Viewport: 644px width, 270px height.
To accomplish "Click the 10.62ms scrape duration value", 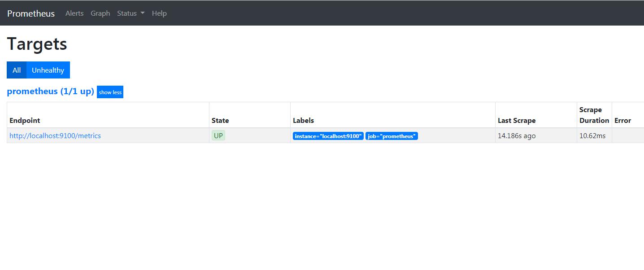I will [592, 136].
